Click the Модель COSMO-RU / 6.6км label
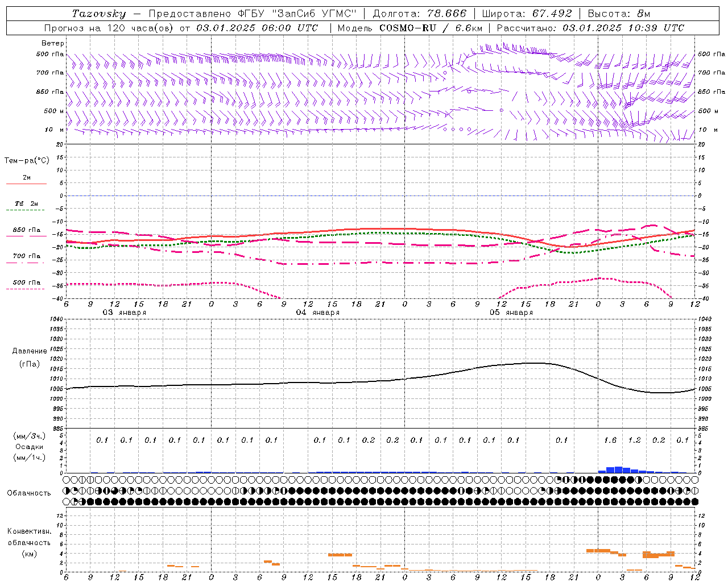 coord(410,28)
